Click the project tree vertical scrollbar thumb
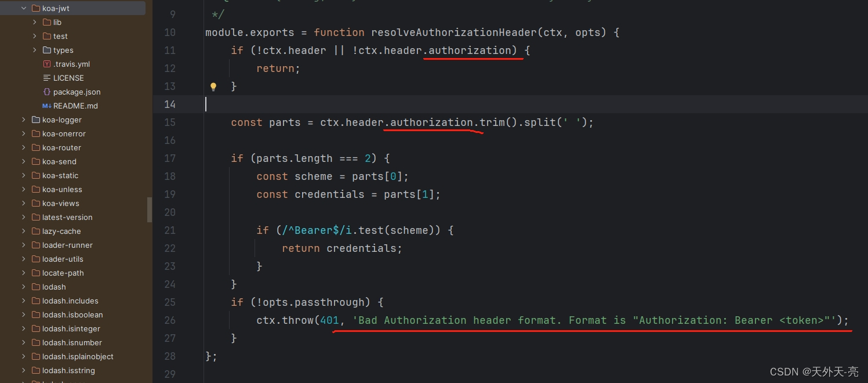 click(150, 209)
